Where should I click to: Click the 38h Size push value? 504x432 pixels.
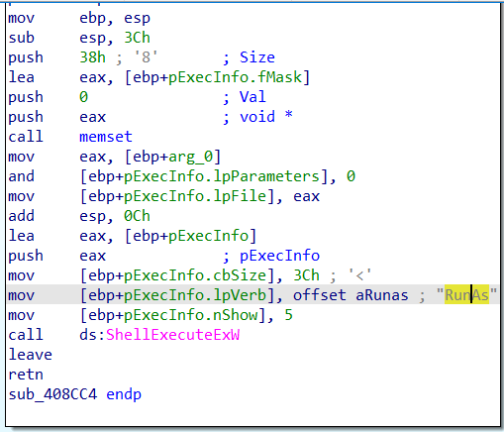coord(92,57)
